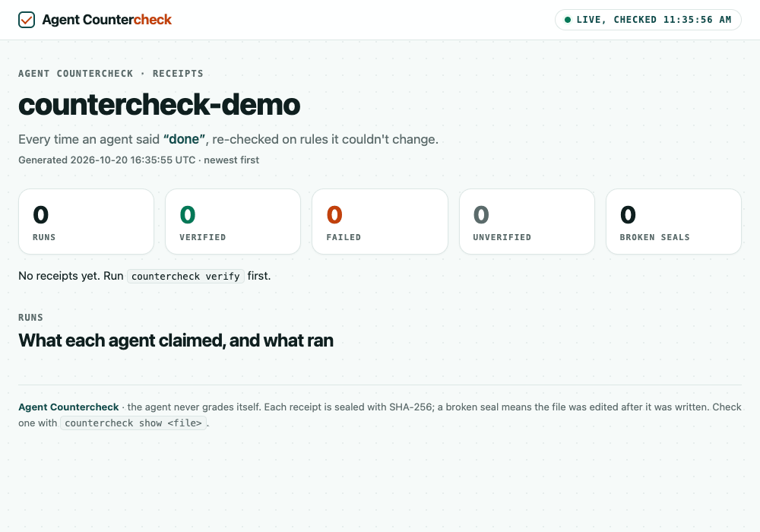Click the "Generated 2026-10-20 16:35:55 UTC" timestamp line
The height and width of the screenshot is (532, 760).
[138, 160]
